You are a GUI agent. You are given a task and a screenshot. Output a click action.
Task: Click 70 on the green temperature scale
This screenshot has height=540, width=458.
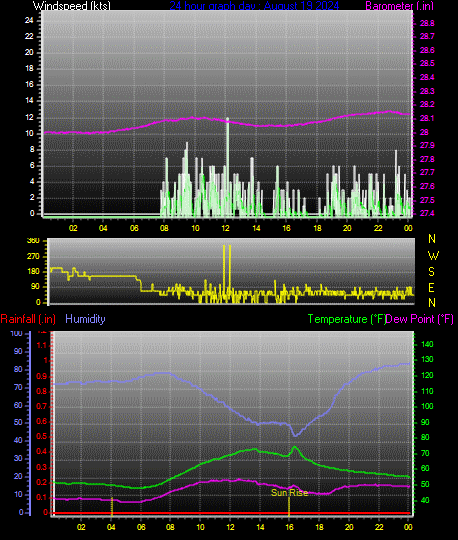click(x=425, y=453)
